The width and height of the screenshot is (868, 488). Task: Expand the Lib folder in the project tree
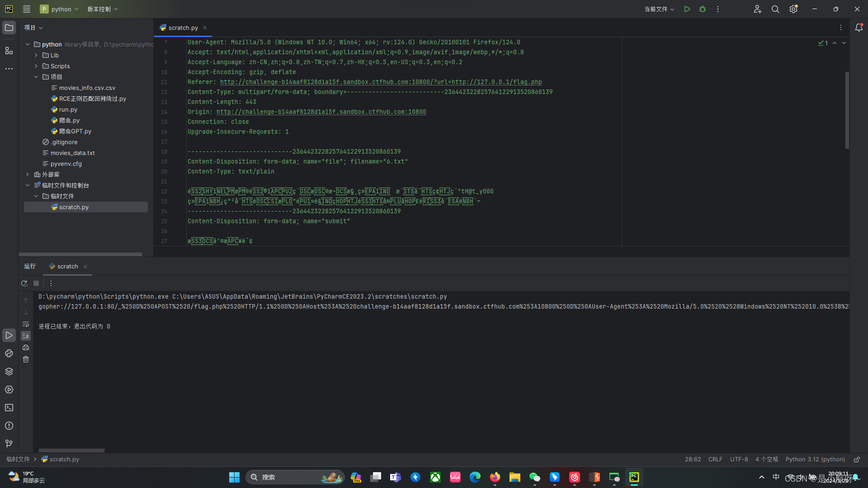click(x=36, y=55)
